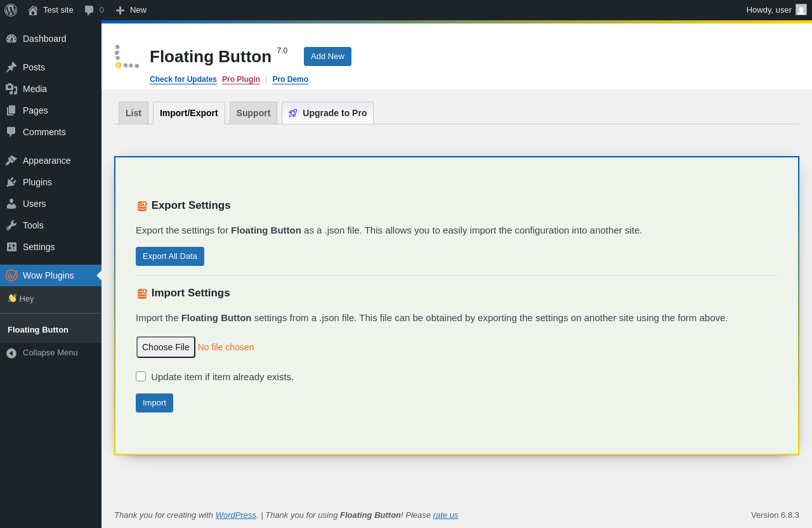The image size is (812, 528).
Task: Open the Media library menu
Action: coord(35,89)
